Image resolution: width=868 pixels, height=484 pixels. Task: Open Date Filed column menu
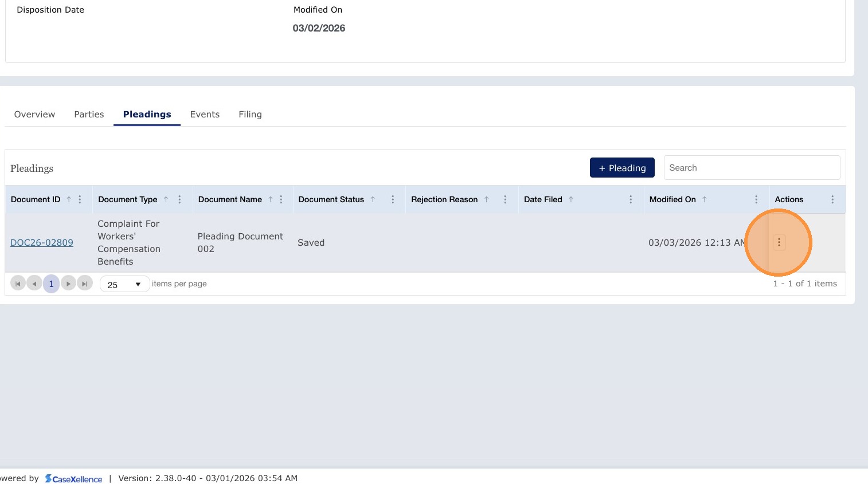(631, 199)
